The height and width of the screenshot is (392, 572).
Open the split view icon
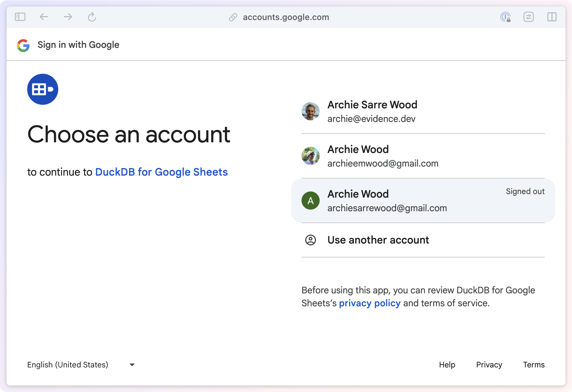[x=552, y=17]
